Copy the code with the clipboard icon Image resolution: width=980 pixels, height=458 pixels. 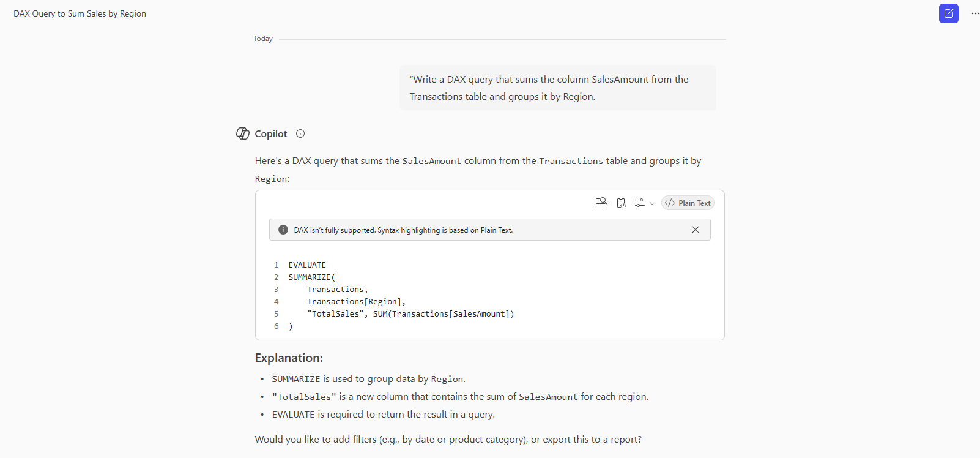pyautogui.click(x=621, y=203)
